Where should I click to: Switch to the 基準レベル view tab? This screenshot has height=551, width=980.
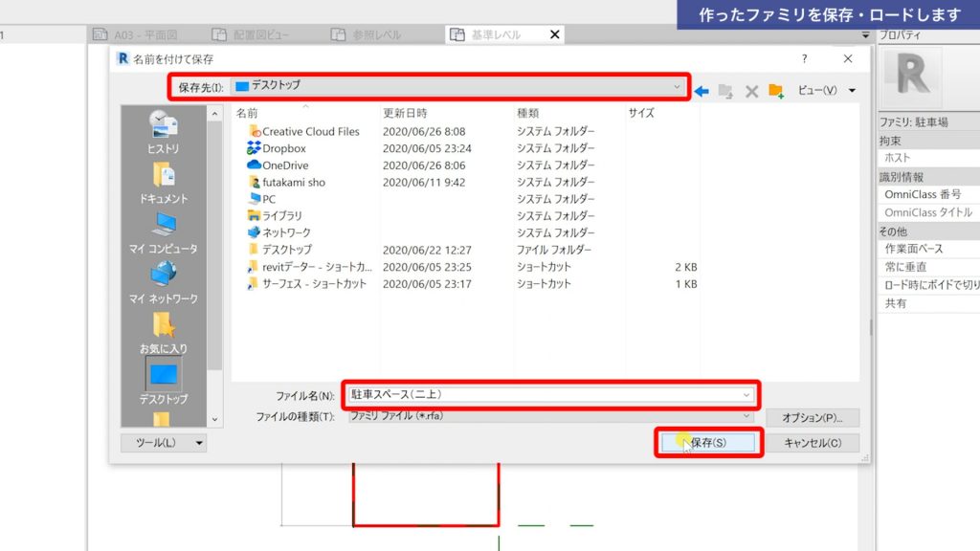(x=496, y=34)
